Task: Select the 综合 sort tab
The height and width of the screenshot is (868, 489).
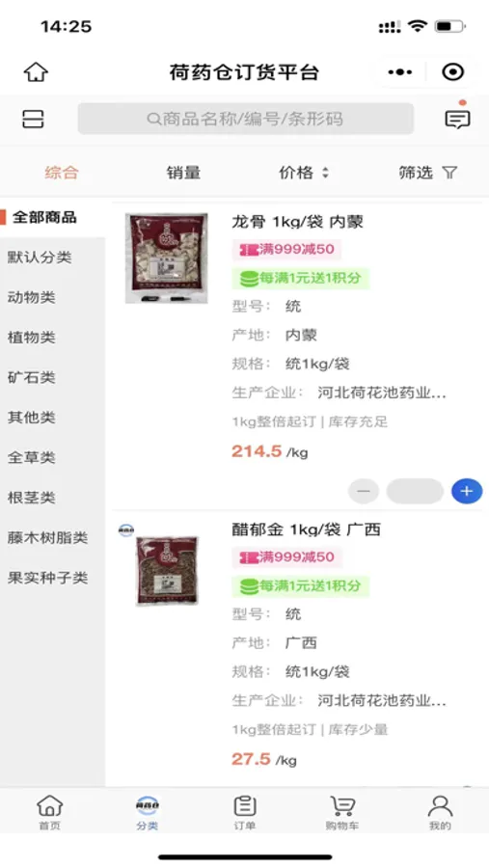Action: click(62, 173)
